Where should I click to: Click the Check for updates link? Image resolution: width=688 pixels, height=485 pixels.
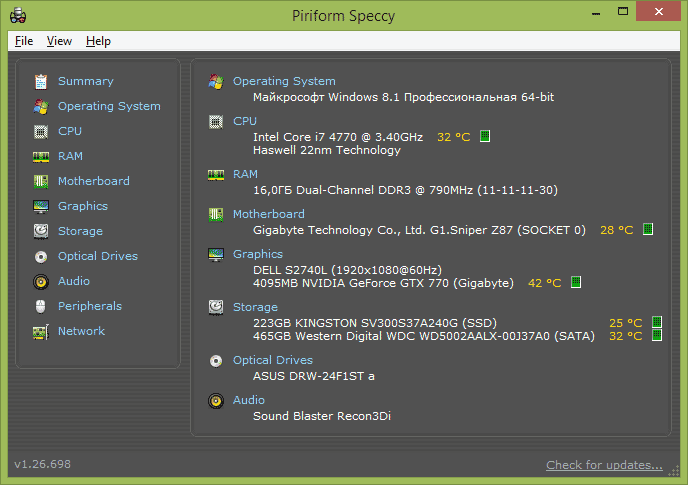click(x=604, y=465)
